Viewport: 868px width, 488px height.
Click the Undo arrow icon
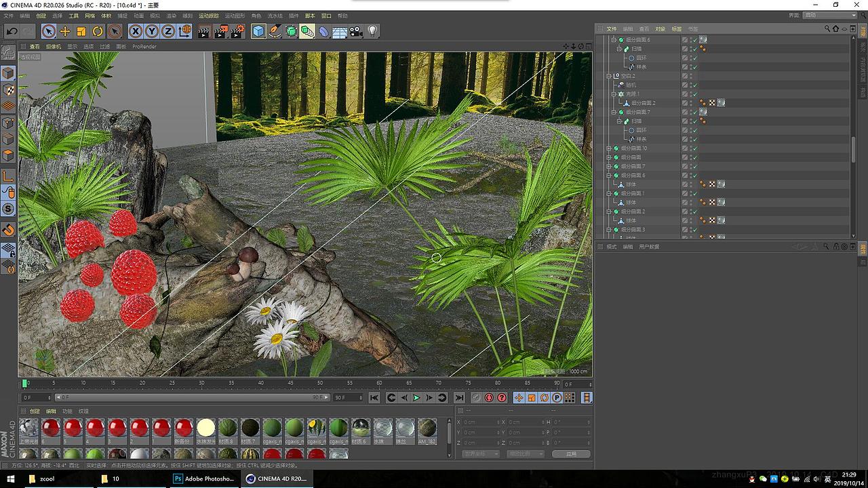[x=12, y=31]
